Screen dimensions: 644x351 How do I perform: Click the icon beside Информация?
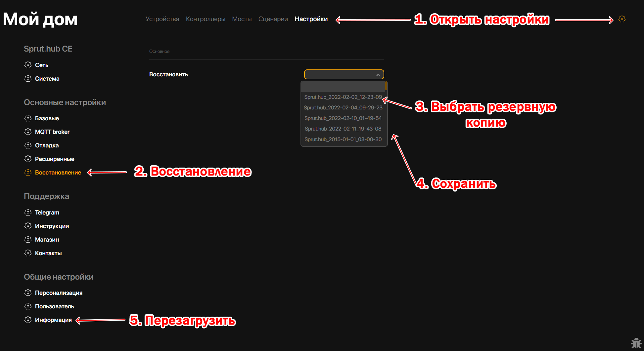(28, 320)
